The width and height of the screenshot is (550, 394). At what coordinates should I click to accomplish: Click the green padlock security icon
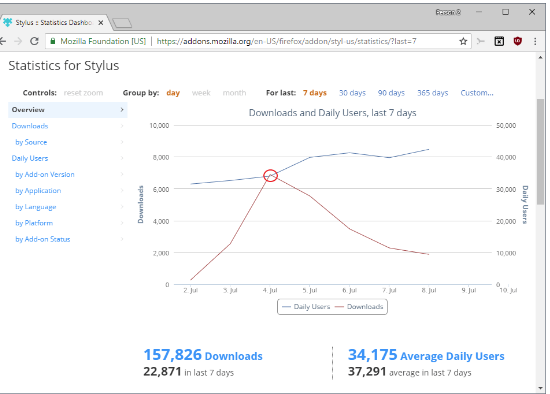click(x=53, y=41)
